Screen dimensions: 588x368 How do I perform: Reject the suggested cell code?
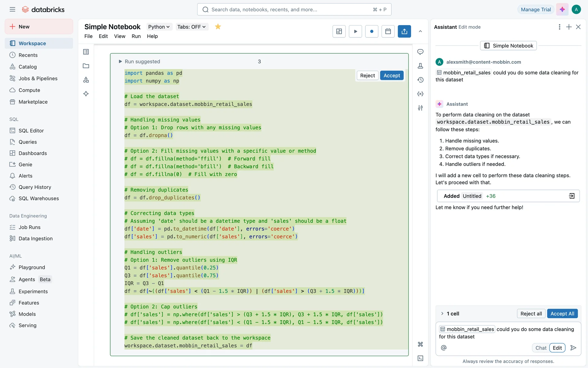tap(367, 75)
